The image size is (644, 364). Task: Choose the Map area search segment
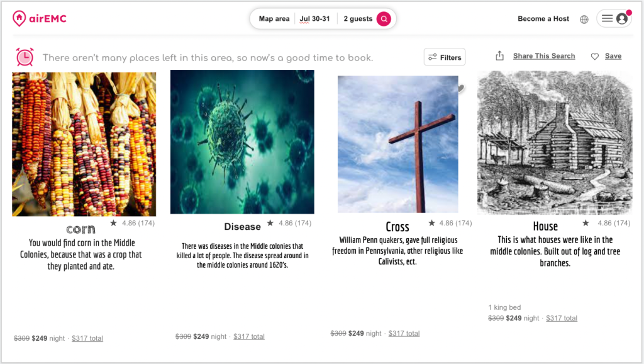pos(274,19)
